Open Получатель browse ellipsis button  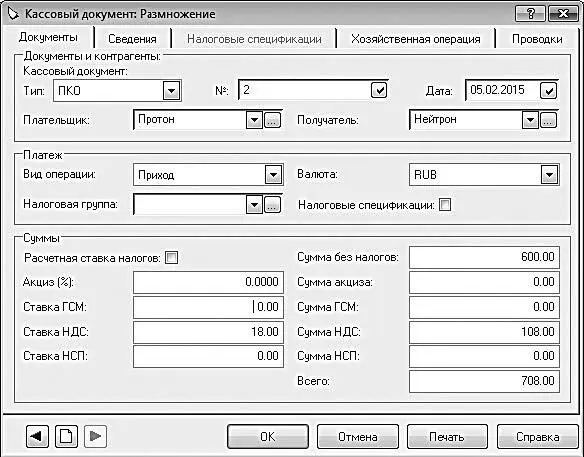(548, 120)
